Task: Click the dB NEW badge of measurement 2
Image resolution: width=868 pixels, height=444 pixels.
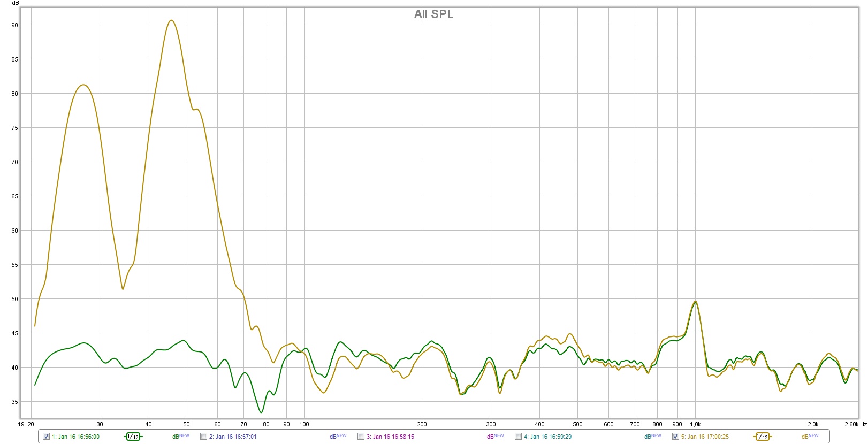Action: coord(338,437)
